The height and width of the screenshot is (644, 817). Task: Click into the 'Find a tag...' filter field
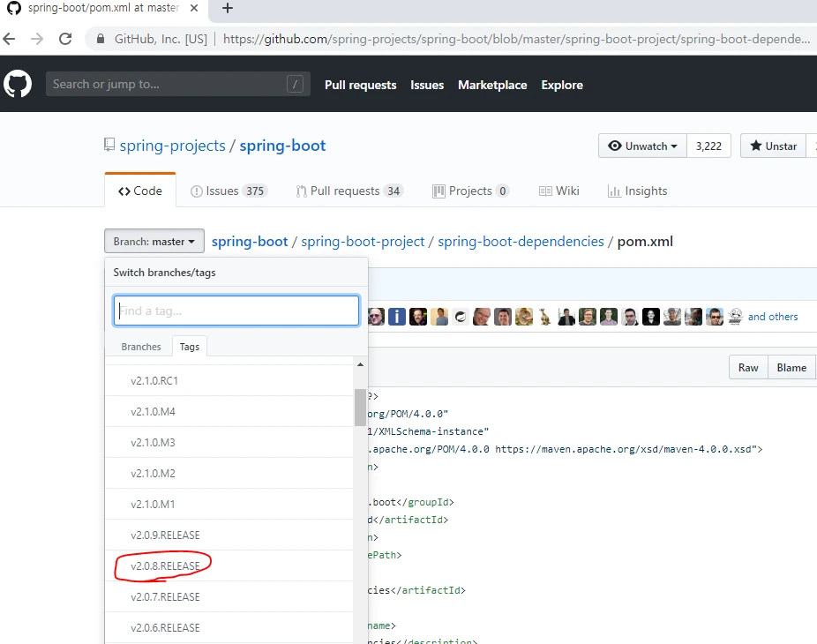coord(236,311)
